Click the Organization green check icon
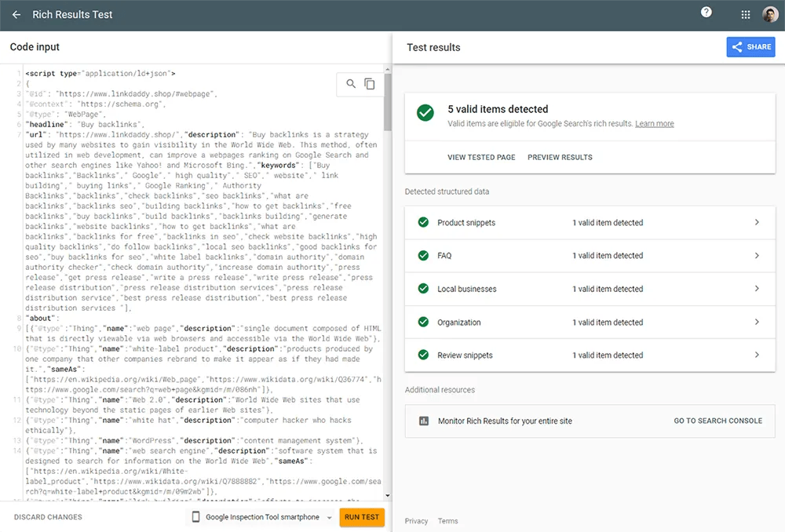The width and height of the screenshot is (785, 532). pos(424,322)
